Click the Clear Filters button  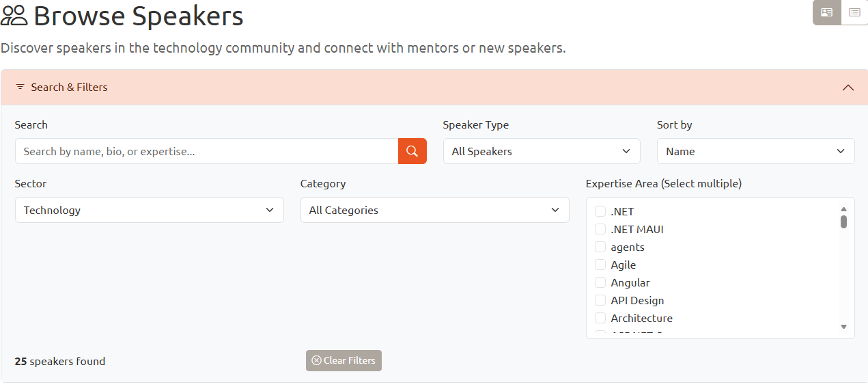coord(344,360)
